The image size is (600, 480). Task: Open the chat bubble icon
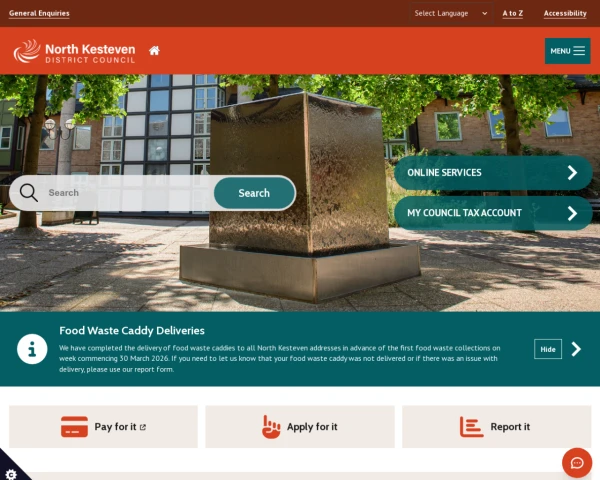coord(577,463)
